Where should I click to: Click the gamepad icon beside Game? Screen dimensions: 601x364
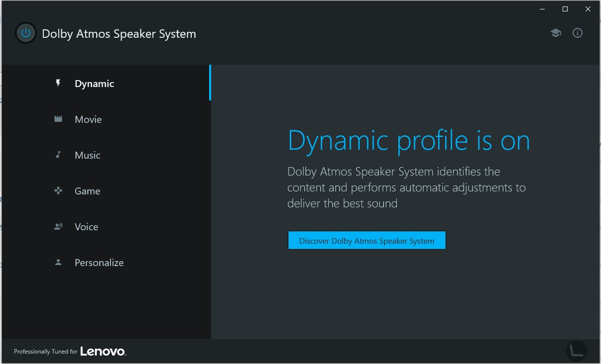point(58,190)
